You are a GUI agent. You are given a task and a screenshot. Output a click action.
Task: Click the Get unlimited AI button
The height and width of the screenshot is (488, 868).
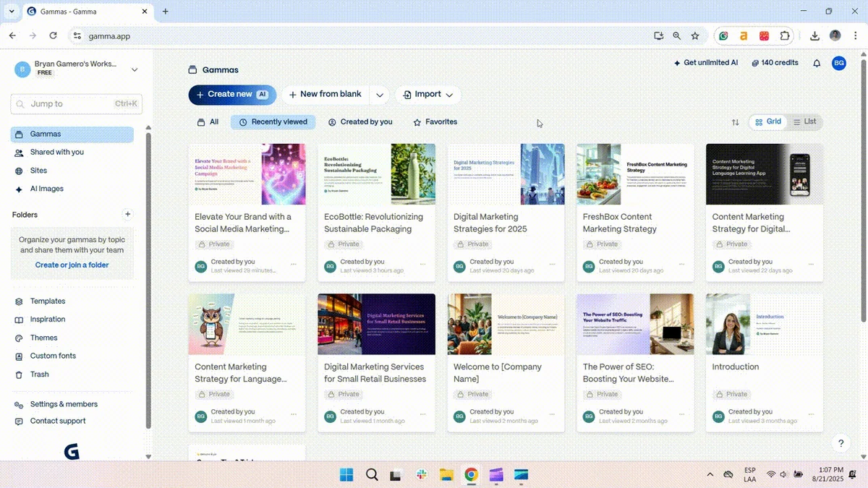point(706,63)
